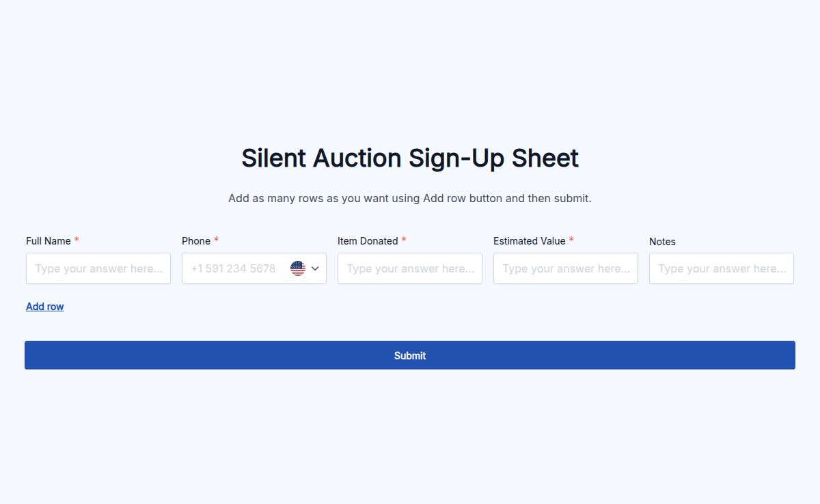Open the phone country code dropdown
This screenshot has height=504, width=820.
click(x=305, y=268)
